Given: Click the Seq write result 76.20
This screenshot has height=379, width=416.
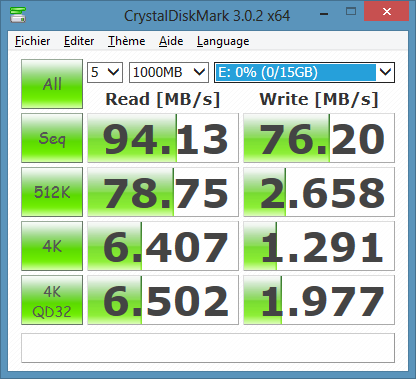Looking at the screenshot, I should (x=319, y=138).
